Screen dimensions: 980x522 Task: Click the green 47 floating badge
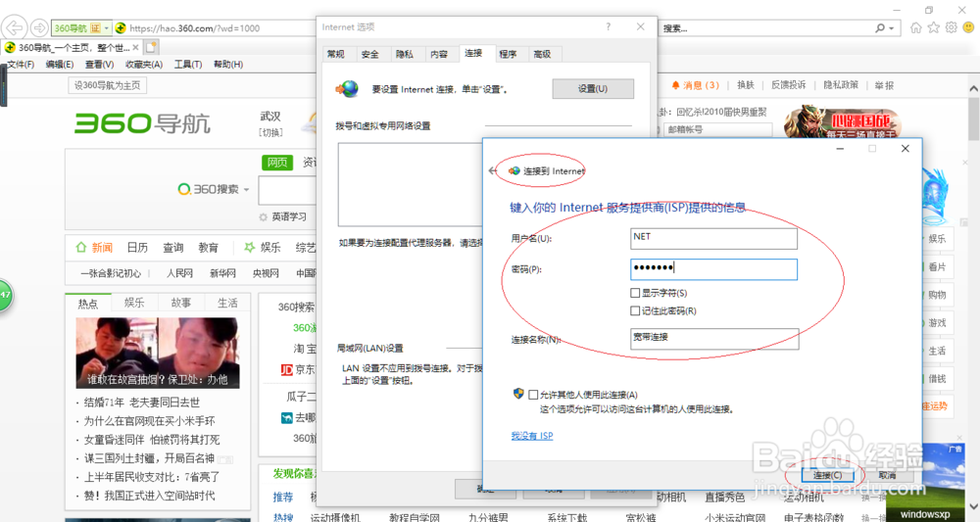[x=5, y=295]
